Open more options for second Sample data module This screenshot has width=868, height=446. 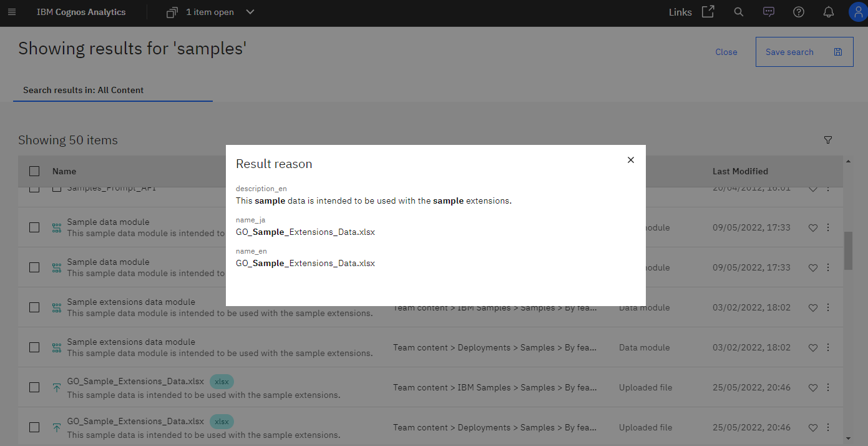(x=828, y=267)
